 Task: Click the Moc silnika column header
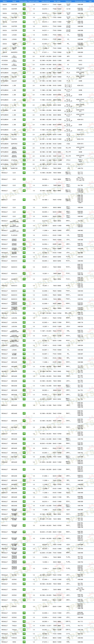(x=57, y=1)
